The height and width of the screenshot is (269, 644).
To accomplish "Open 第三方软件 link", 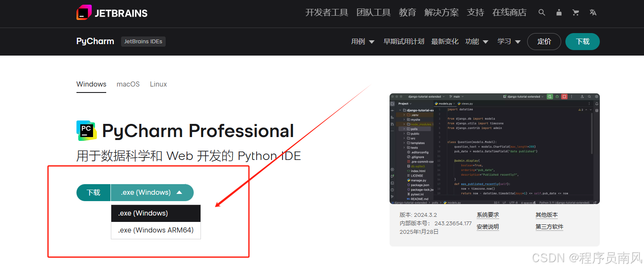I will coord(549,227).
